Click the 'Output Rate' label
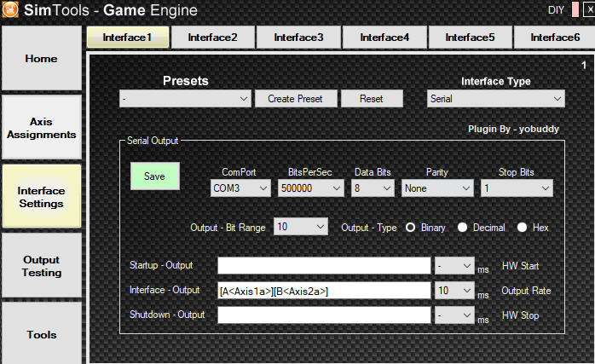Screen dimensions: 595x364 [x=526, y=291]
